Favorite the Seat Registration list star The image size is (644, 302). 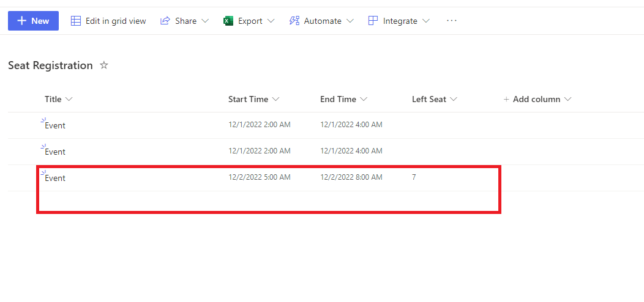click(104, 65)
